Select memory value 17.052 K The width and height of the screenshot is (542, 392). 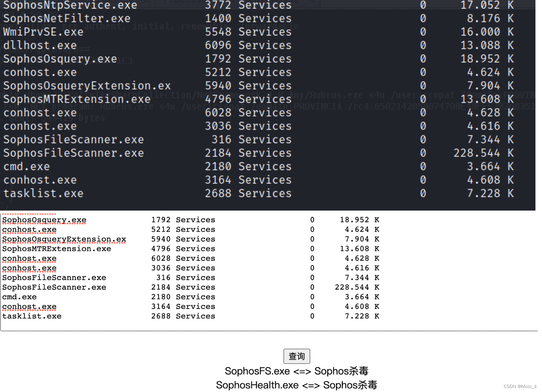[x=487, y=5]
